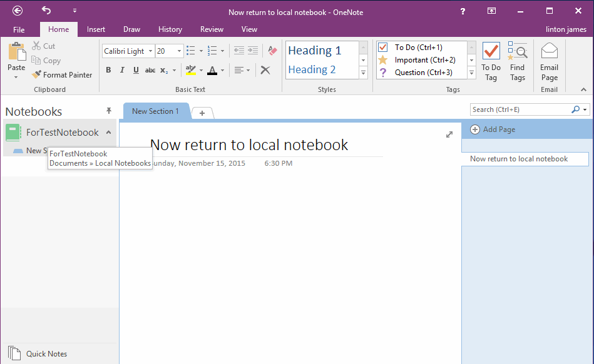Select the New Section 1 tab
This screenshot has height=364, width=594.
coord(155,111)
